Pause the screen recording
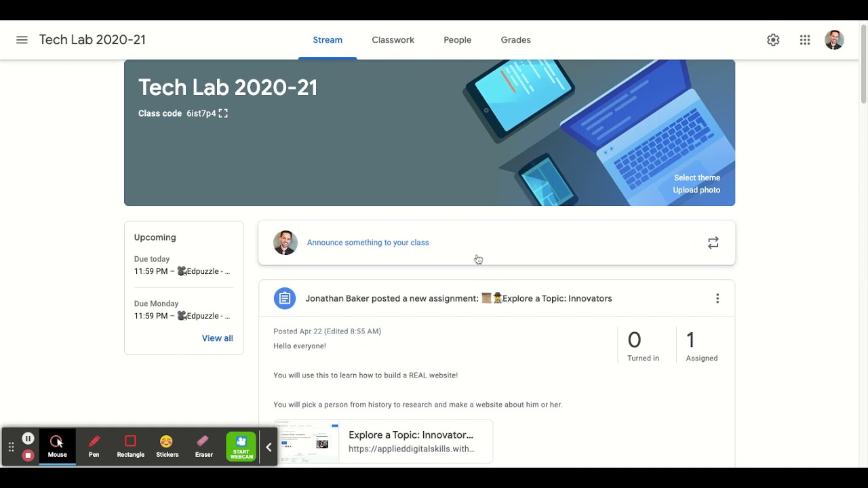Screen dimensions: 868x488 coord(28,439)
